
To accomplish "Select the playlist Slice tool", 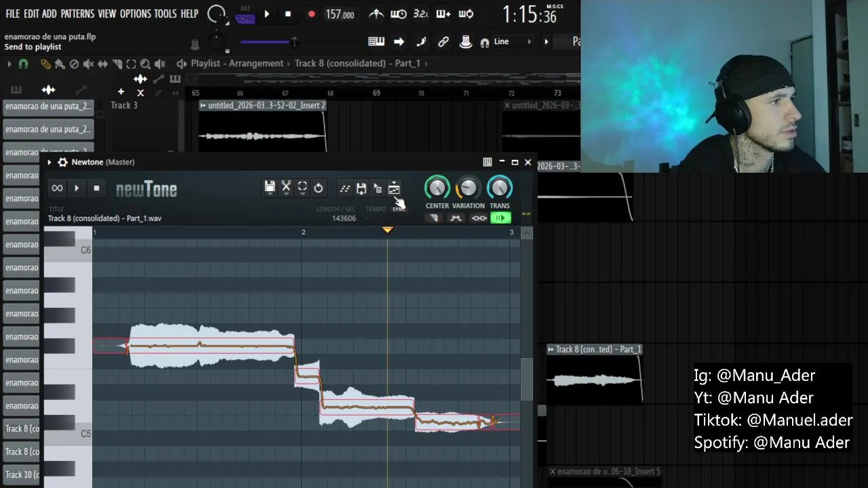I will tap(117, 64).
